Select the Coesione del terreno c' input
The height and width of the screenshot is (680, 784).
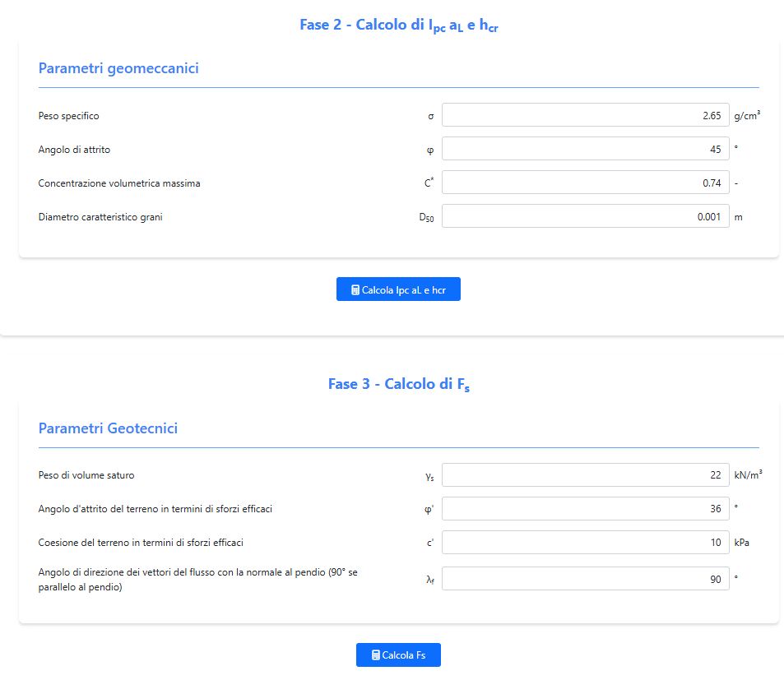(x=585, y=543)
